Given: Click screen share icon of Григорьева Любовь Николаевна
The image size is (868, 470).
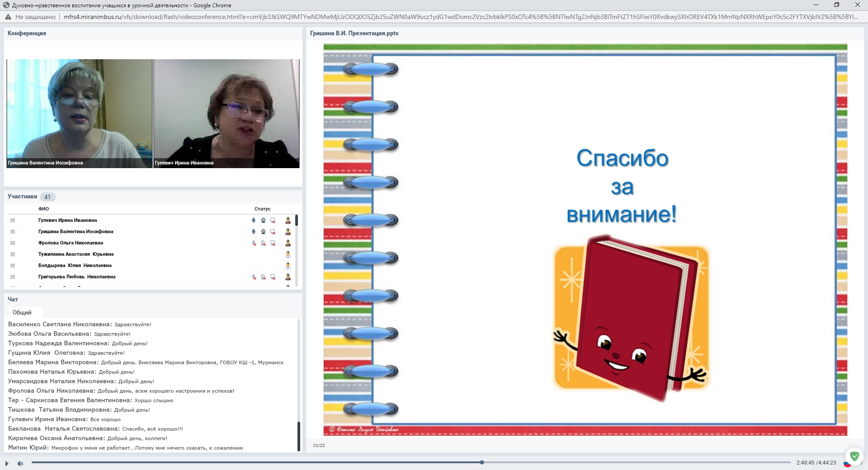Looking at the screenshot, I should point(273,277).
